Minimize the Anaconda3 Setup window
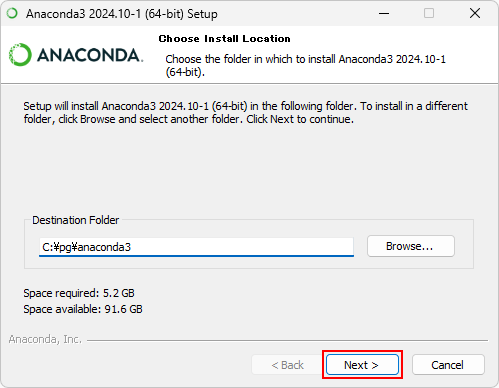Screen dimensions: 499x388 click(x=384, y=13)
